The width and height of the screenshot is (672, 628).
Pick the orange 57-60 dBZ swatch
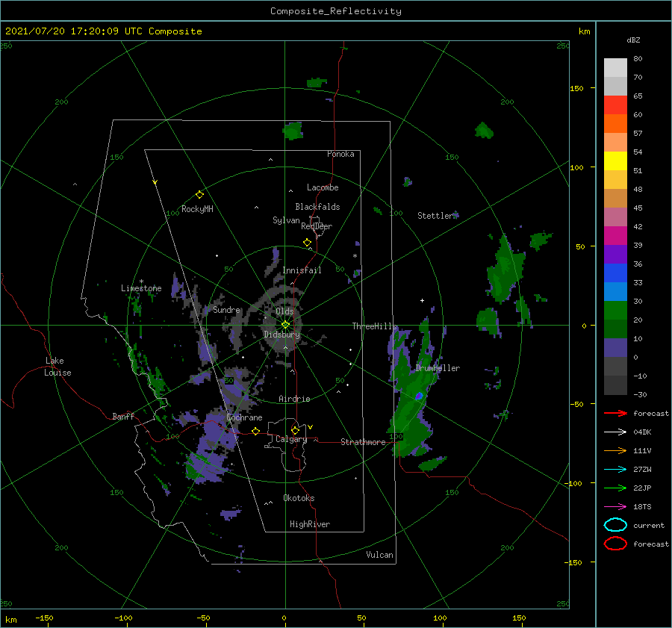(x=615, y=124)
